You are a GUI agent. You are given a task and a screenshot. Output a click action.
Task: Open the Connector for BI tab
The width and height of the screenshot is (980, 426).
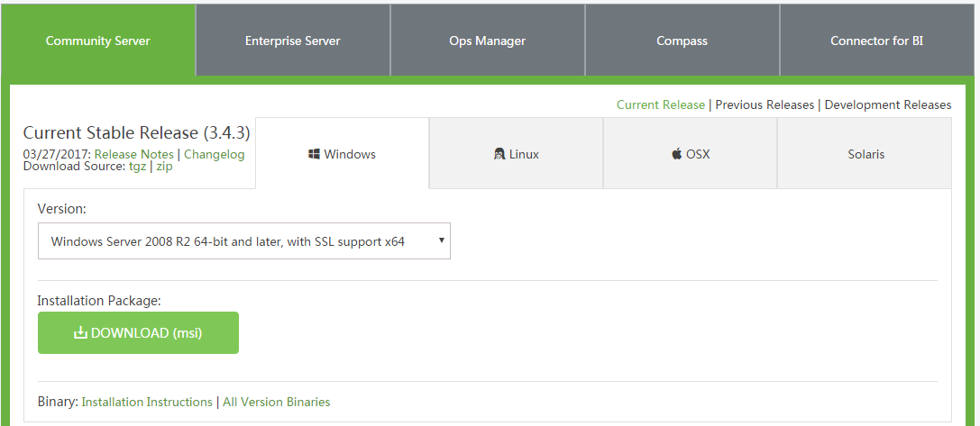point(877,41)
